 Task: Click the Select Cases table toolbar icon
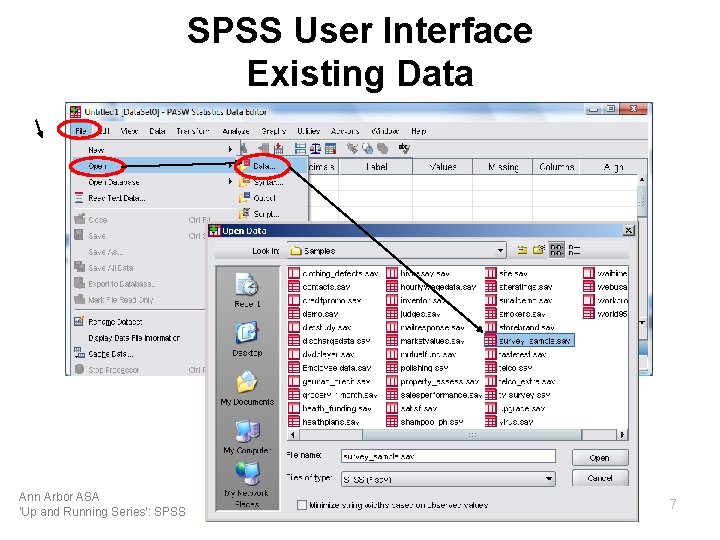tap(330, 148)
